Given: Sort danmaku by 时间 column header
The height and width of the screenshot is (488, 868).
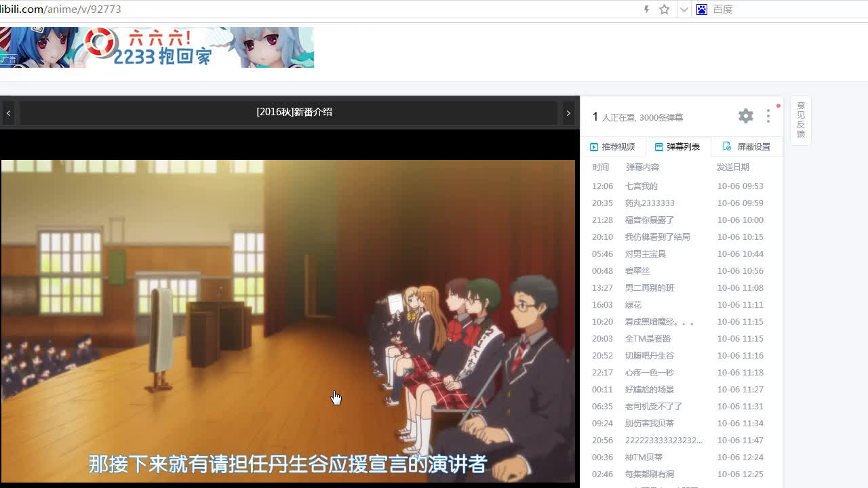Looking at the screenshot, I should point(601,167).
